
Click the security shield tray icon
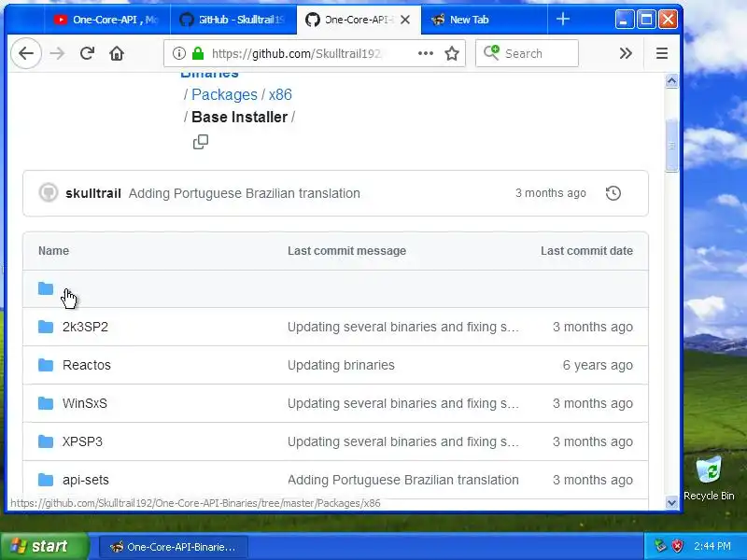pyautogui.click(x=677, y=546)
